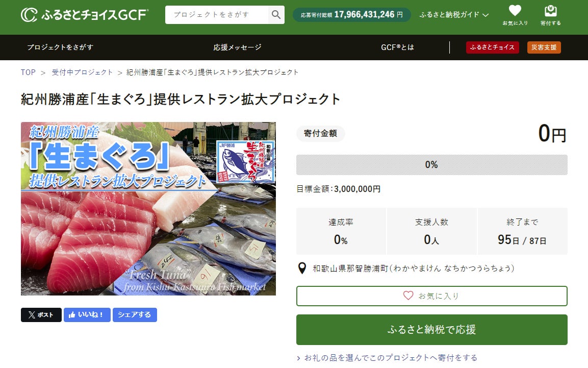588x368 pixels.
Task: Open GCF®とは in the navigation bar
Action: [x=397, y=47]
